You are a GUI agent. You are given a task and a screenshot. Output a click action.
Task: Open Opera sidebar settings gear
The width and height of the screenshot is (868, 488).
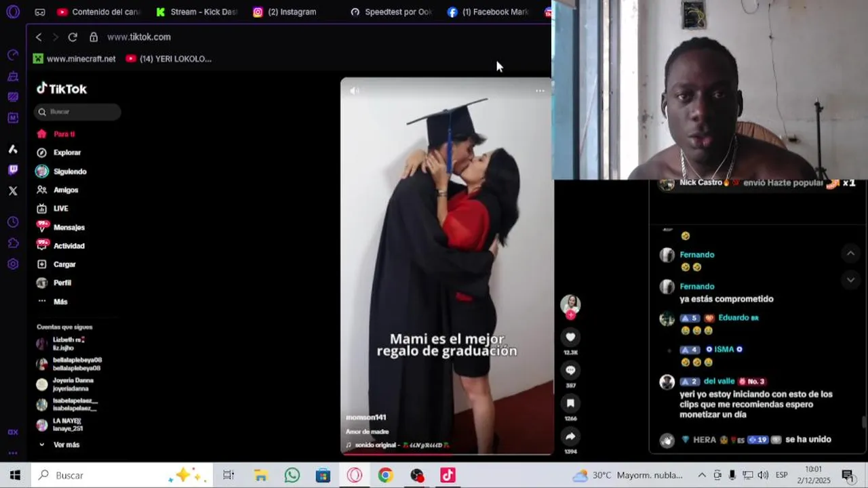(x=13, y=264)
